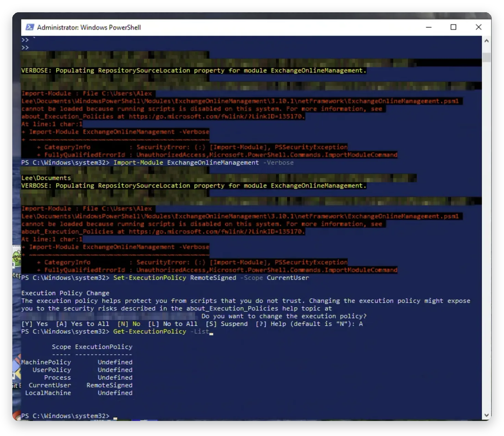
Task: Click the "[S] Suspend" option text
Action: (x=226, y=324)
